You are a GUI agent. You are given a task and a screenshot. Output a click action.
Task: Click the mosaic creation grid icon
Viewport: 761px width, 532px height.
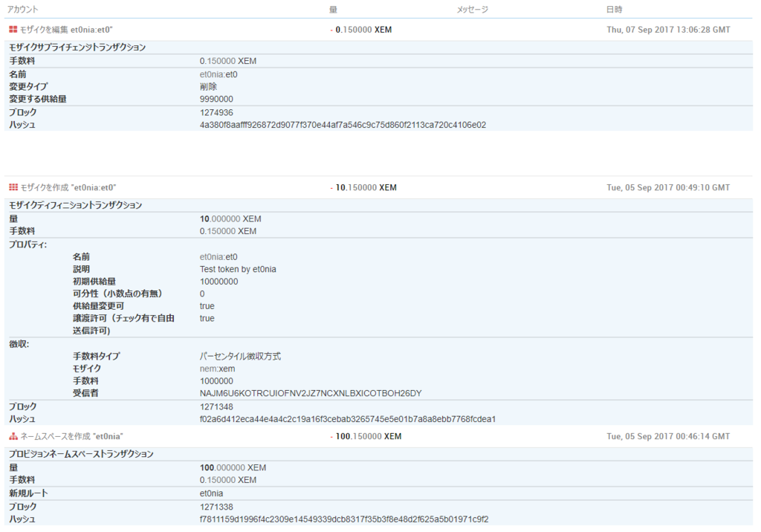pos(13,187)
